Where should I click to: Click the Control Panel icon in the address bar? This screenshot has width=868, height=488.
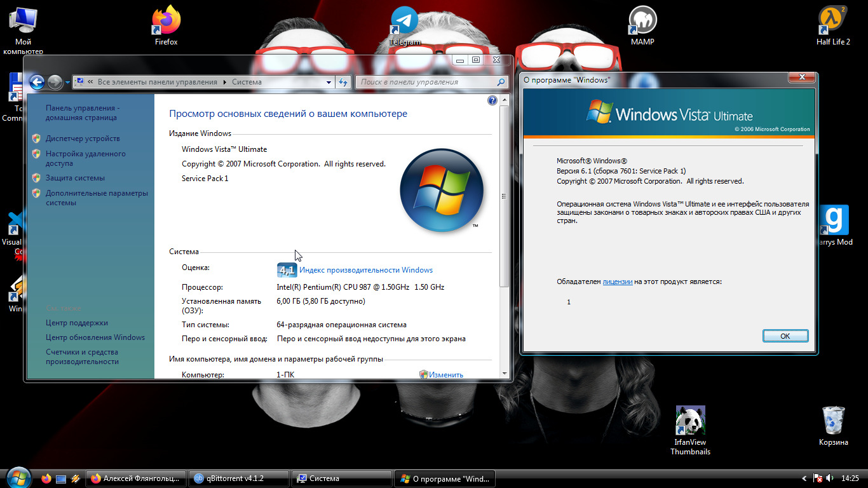click(x=80, y=82)
